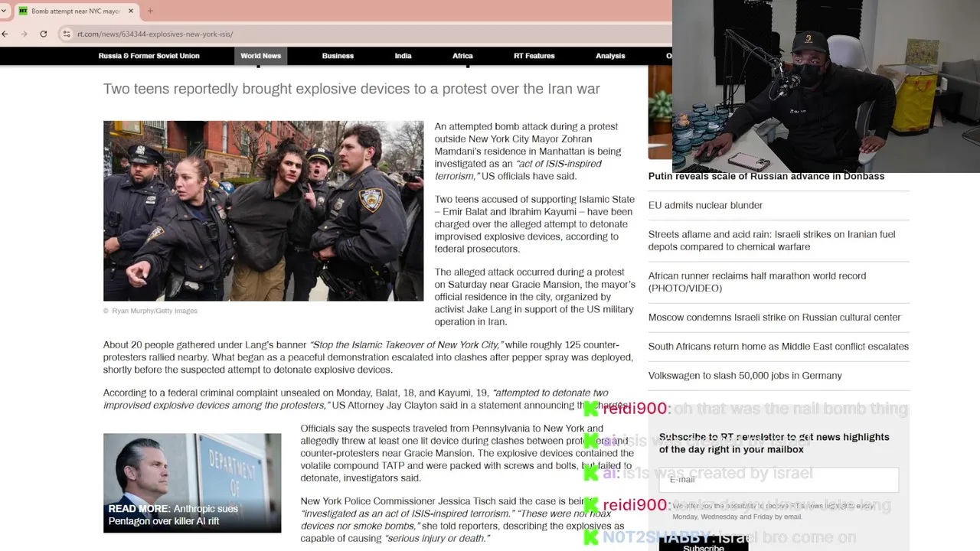The height and width of the screenshot is (551, 980).
Task: Click the address bar URL rt.com/news
Action: click(155, 34)
